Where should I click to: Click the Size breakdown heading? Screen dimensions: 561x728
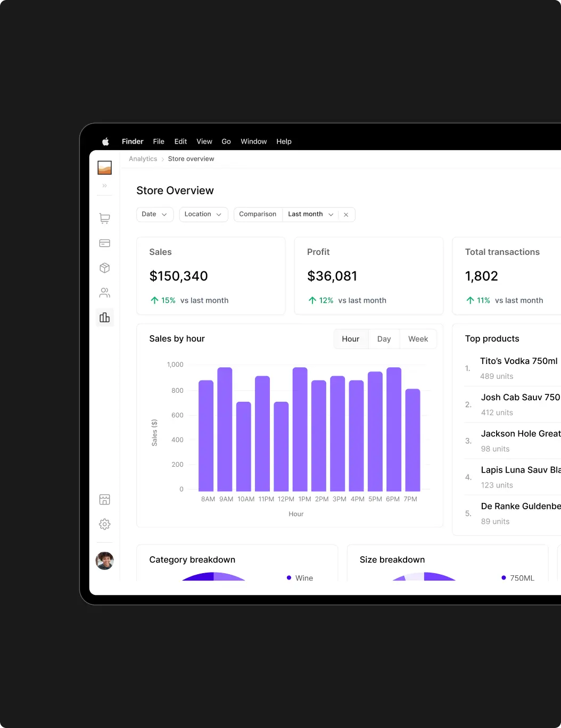(392, 560)
